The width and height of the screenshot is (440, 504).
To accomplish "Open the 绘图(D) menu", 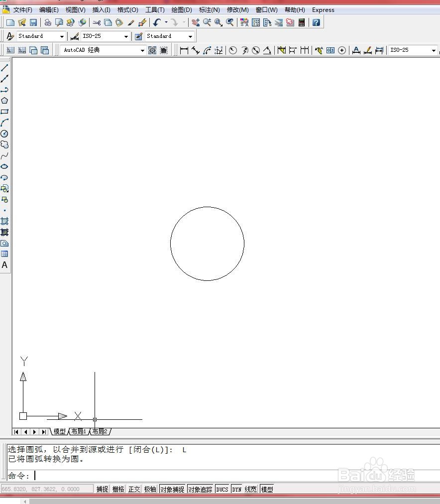I will click(x=182, y=10).
